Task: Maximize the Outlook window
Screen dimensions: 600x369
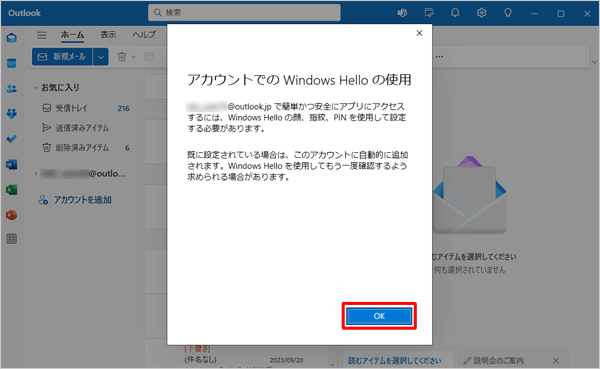Action: [561, 13]
